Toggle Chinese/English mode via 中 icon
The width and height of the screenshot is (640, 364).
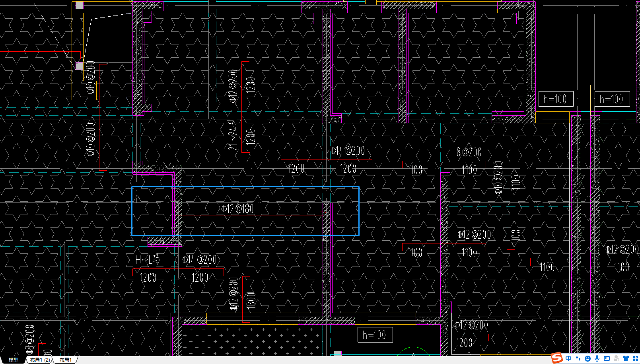click(568, 358)
